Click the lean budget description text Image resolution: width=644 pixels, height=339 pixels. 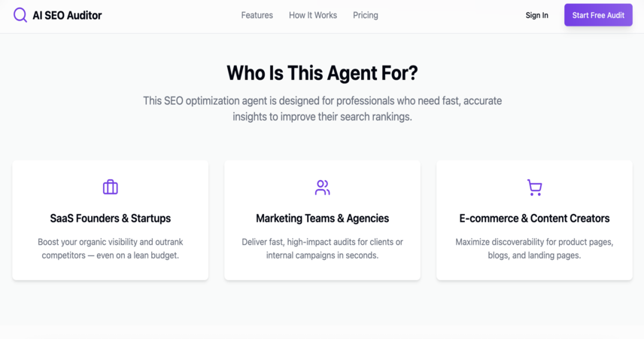coord(111,249)
